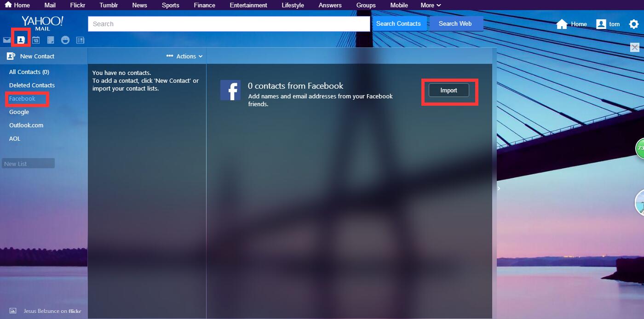Screen dimensions: 644x319
Task: Open Lifestyle from top navigation bar
Action: pos(293,5)
